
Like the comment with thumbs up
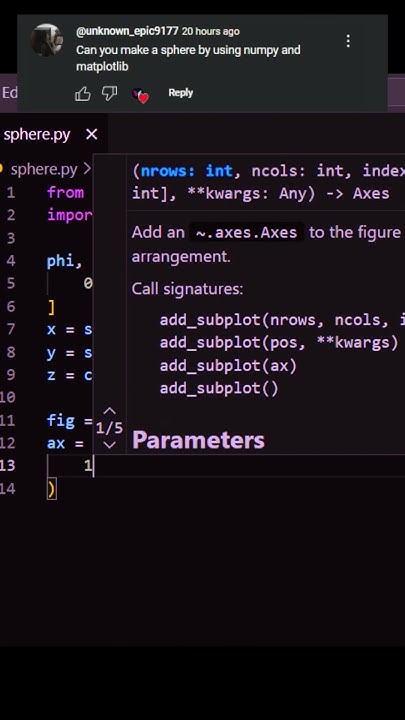pos(83,94)
